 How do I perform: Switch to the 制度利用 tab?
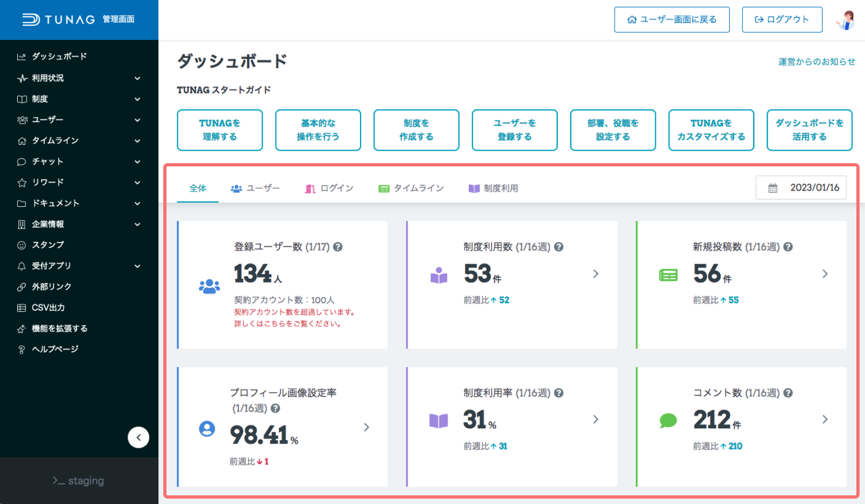pos(493,189)
